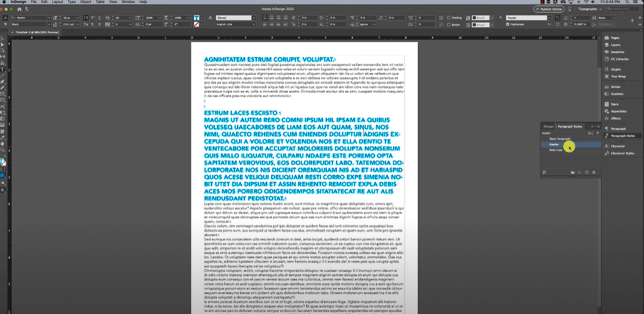Select the [Basic Paragraph] style
This screenshot has height=314, width=644.
point(560,139)
